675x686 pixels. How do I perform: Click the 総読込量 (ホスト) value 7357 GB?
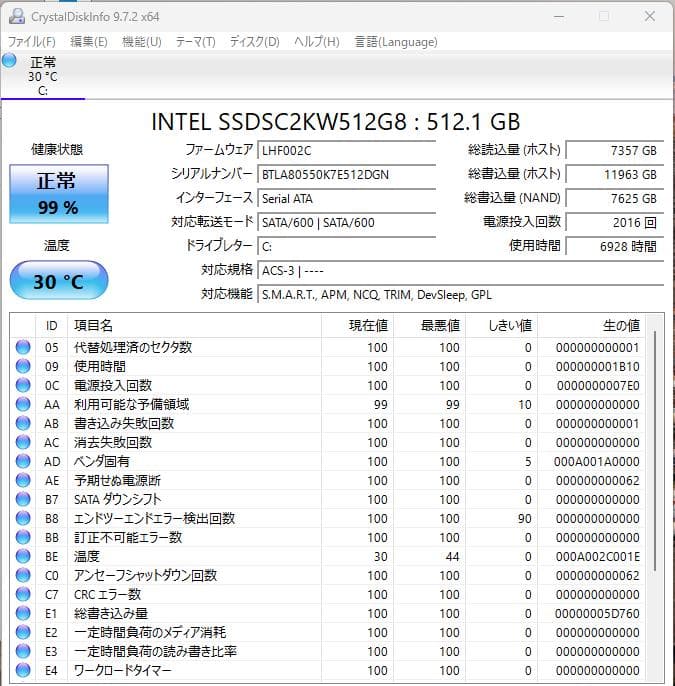coord(615,150)
